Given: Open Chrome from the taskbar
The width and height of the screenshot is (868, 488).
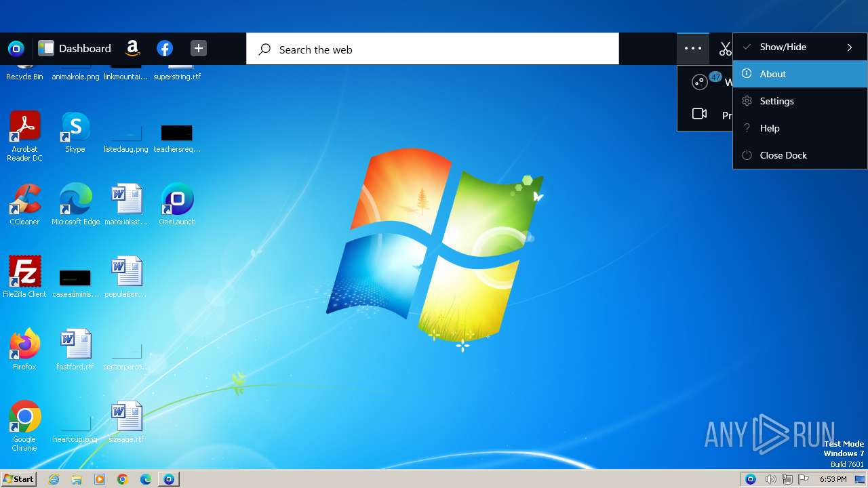Looking at the screenshot, I should point(123,479).
